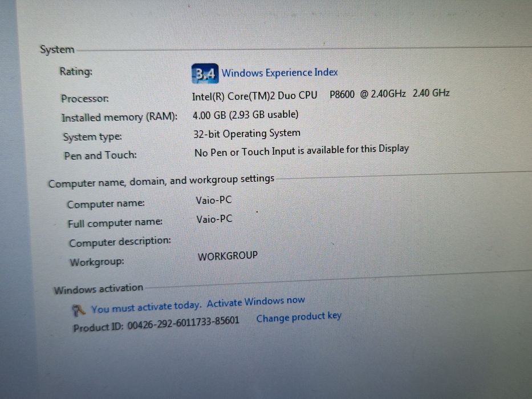Click the Workgroup: label
532x399 pixels.
(97, 262)
